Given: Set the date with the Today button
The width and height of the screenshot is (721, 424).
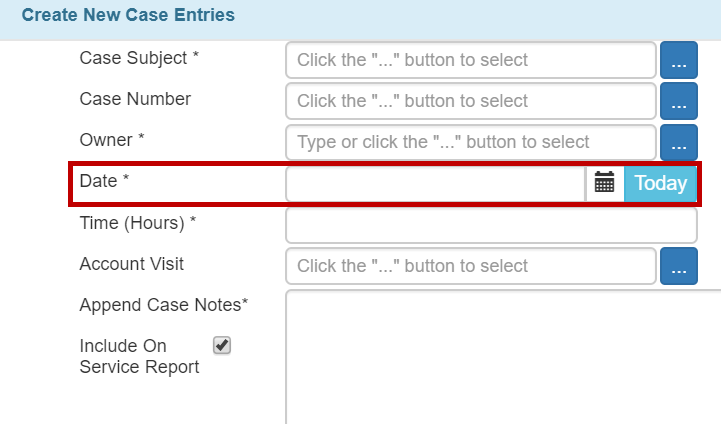Looking at the screenshot, I should point(660,183).
